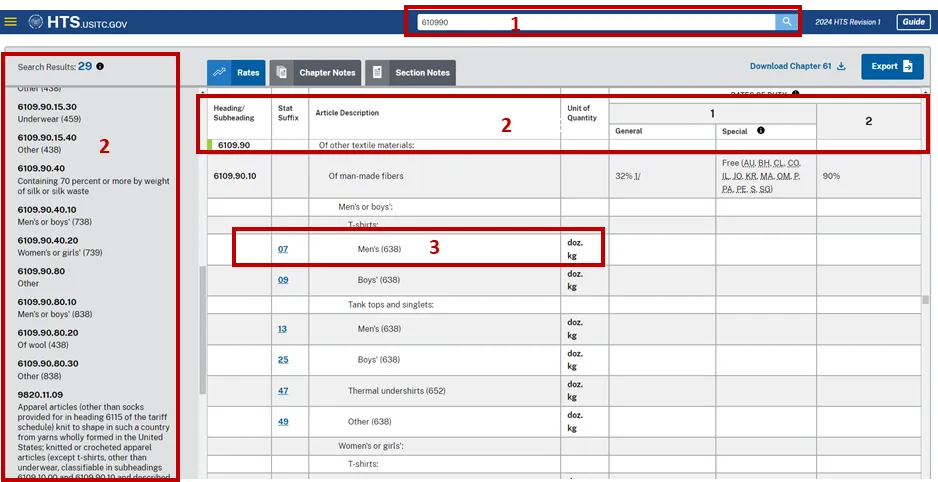
Task: Select search result 6109.90.15.40
Action: click(47, 144)
